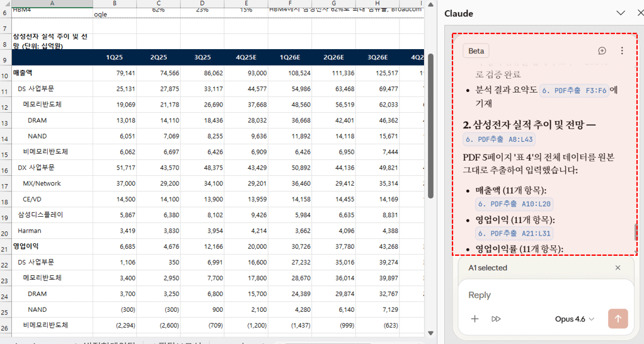
Task: Click the Beta badge
Action: click(476, 51)
